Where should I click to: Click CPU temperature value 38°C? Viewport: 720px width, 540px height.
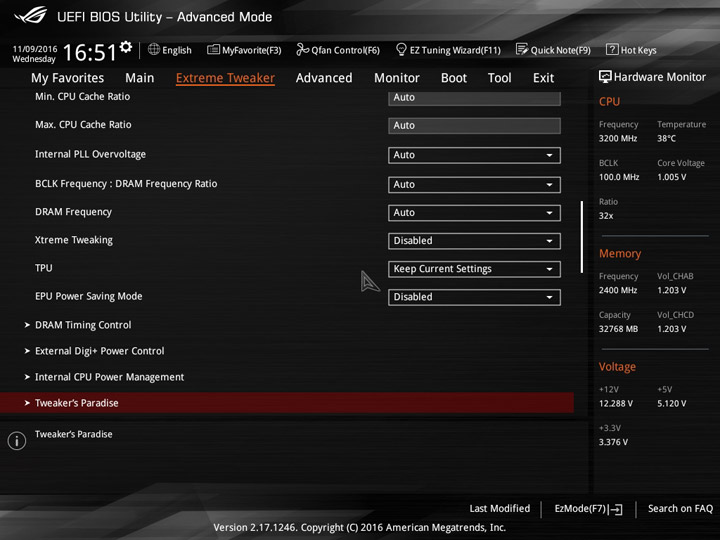click(666, 139)
